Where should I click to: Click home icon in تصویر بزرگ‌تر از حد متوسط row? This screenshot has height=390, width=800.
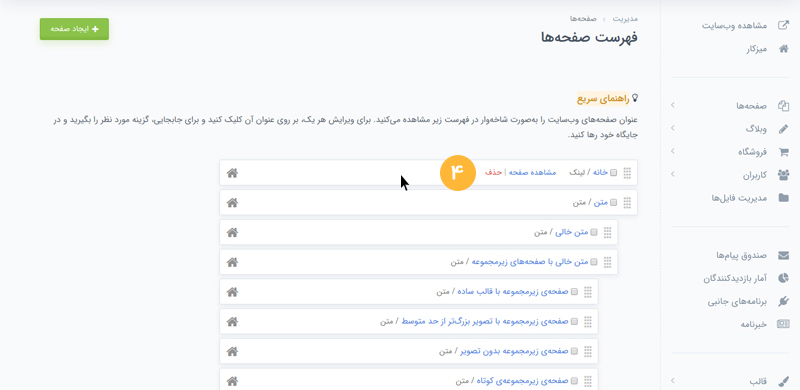pyautogui.click(x=232, y=322)
